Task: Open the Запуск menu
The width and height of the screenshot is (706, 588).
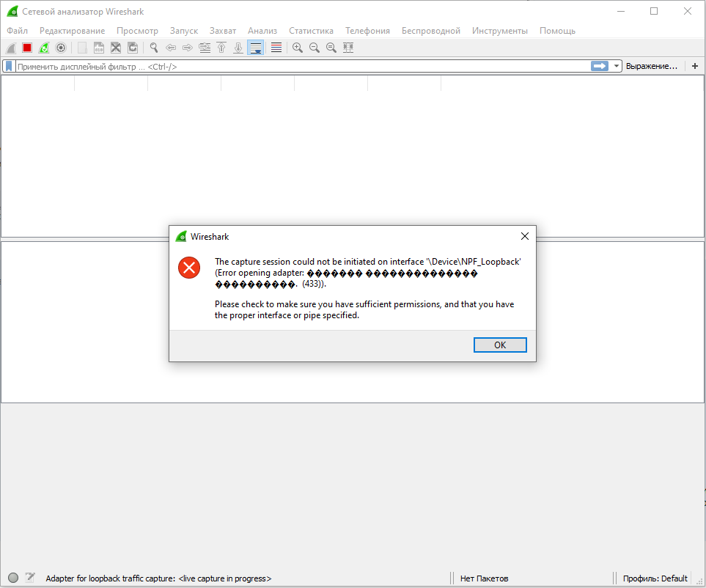Action: click(184, 31)
